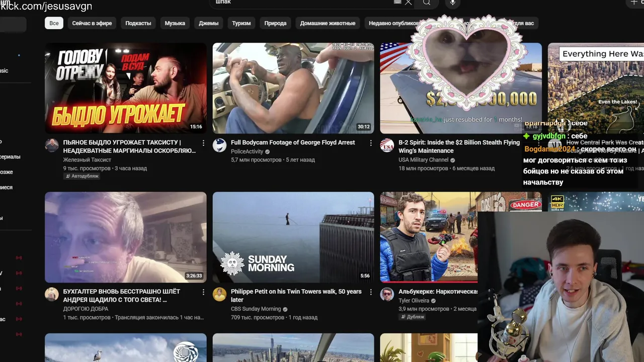644x362 pixels.
Task: Open Железный Таксист channel avatar
Action: (x=52, y=145)
